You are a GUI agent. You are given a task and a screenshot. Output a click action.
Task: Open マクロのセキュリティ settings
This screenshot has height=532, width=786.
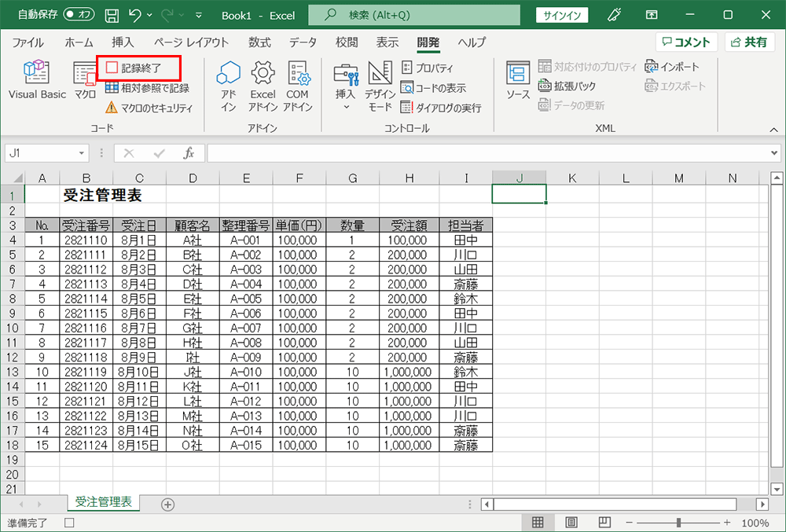[x=149, y=108]
